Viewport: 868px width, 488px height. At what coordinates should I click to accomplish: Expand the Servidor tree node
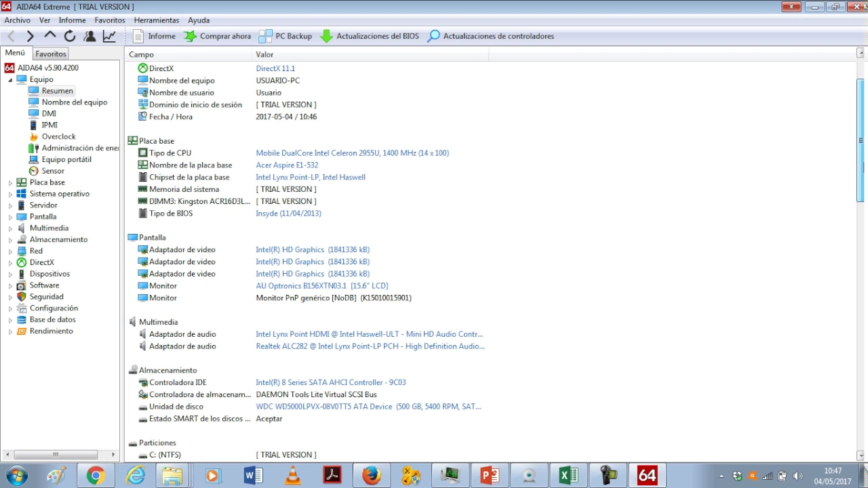point(10,206)
